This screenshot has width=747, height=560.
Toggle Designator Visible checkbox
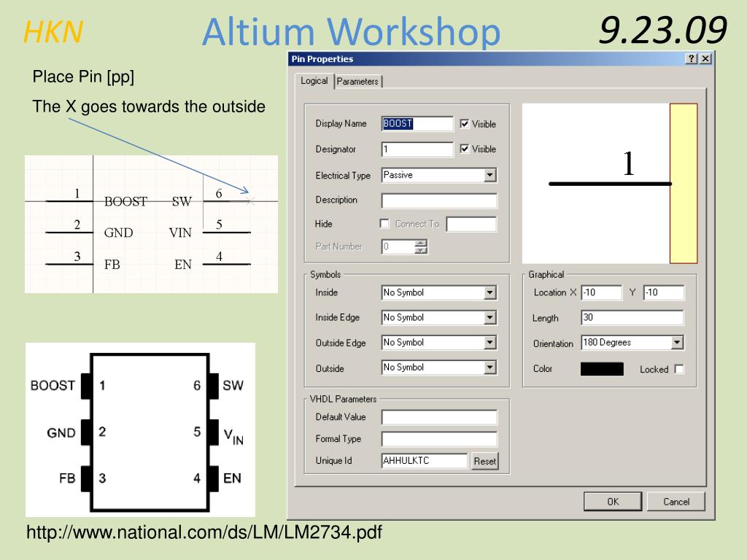coord(465,149)
